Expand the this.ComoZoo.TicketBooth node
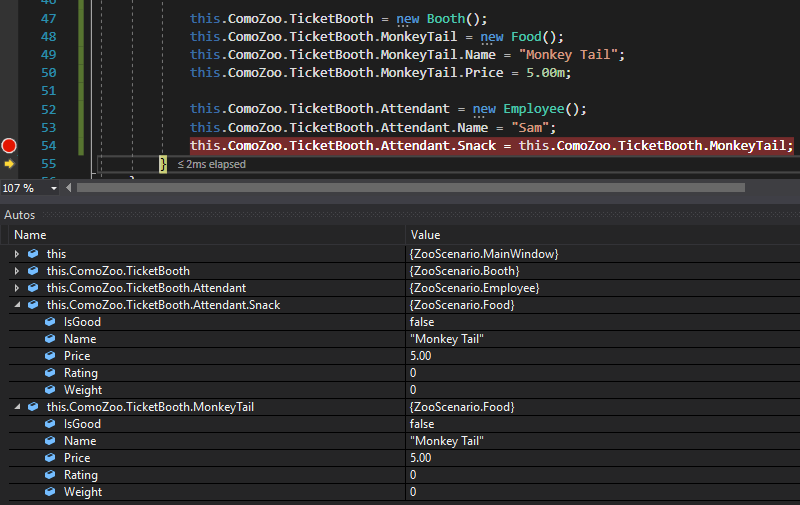This screenshot has height=505, width=800. (x=17, y=271)
